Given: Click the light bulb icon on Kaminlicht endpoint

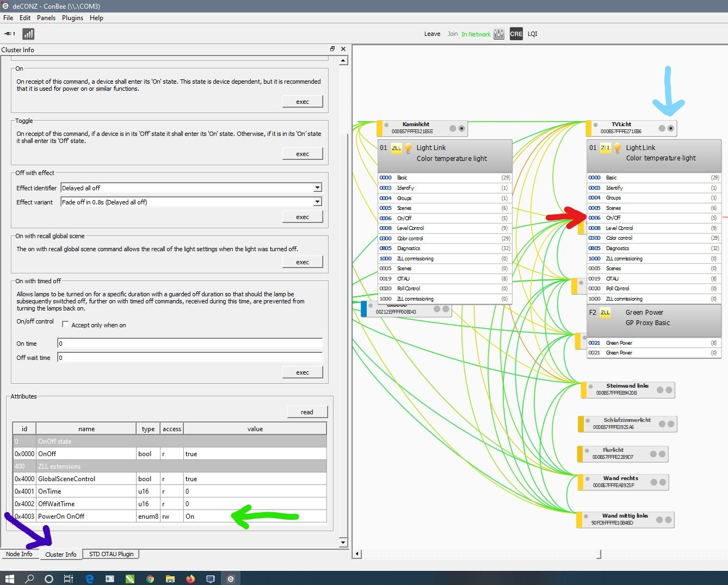Looking at the screenshot, I should [408, 148].
